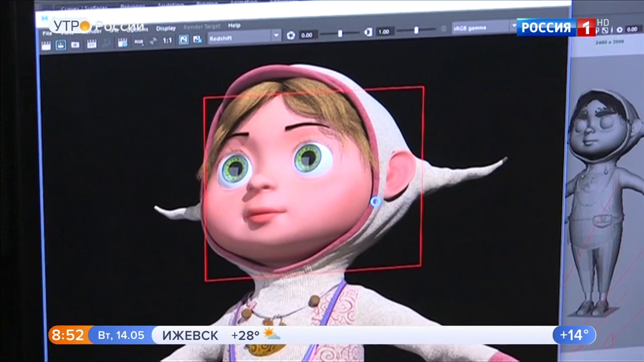
Task: Open the Render Target menu
Action: click(x=202, y=27)
